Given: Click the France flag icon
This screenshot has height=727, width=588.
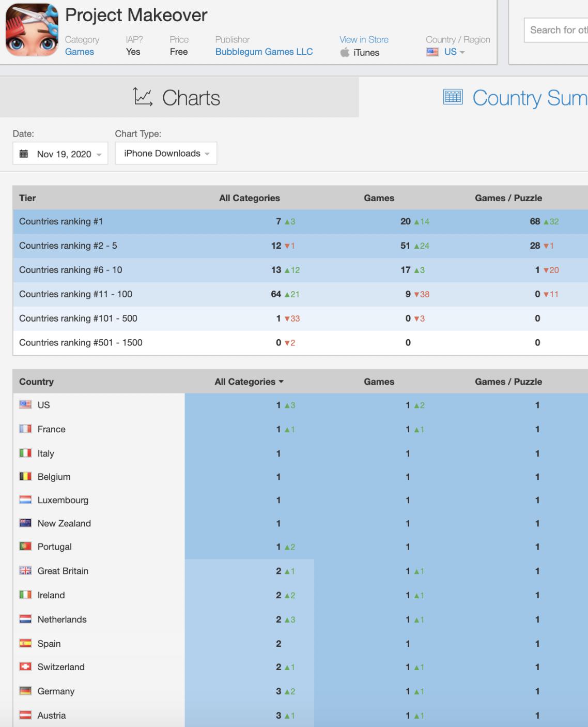Looking at the screenshot, I should point(25,429).
